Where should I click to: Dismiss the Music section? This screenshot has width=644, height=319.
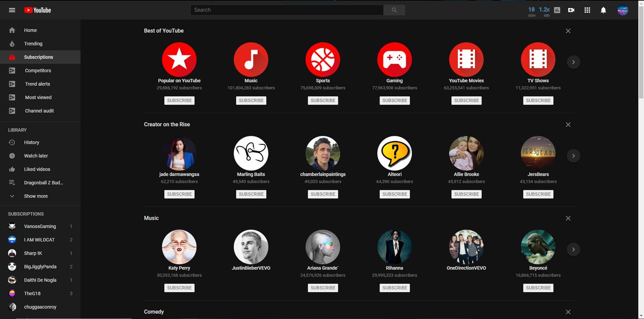tap(568, 218)
